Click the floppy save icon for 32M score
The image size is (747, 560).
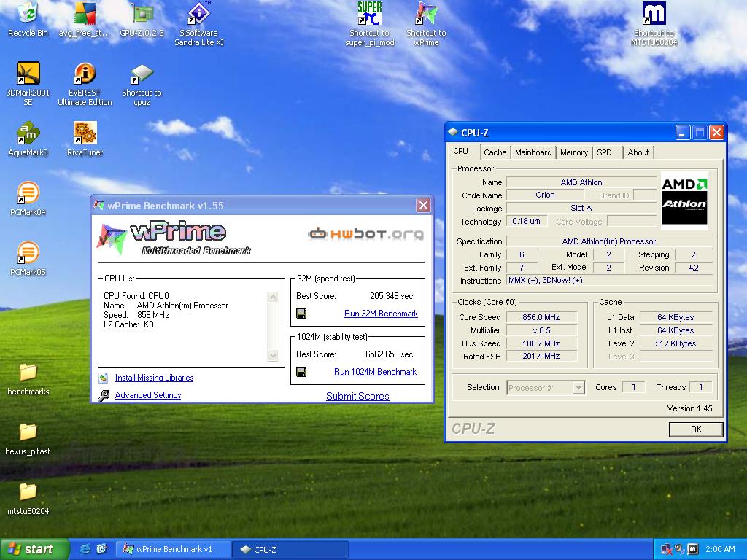point(301,314)
